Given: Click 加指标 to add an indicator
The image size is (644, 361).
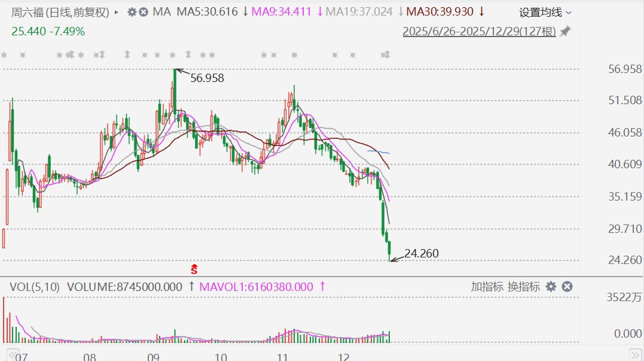Looking at the screenshot, I should tap(487, 287).
